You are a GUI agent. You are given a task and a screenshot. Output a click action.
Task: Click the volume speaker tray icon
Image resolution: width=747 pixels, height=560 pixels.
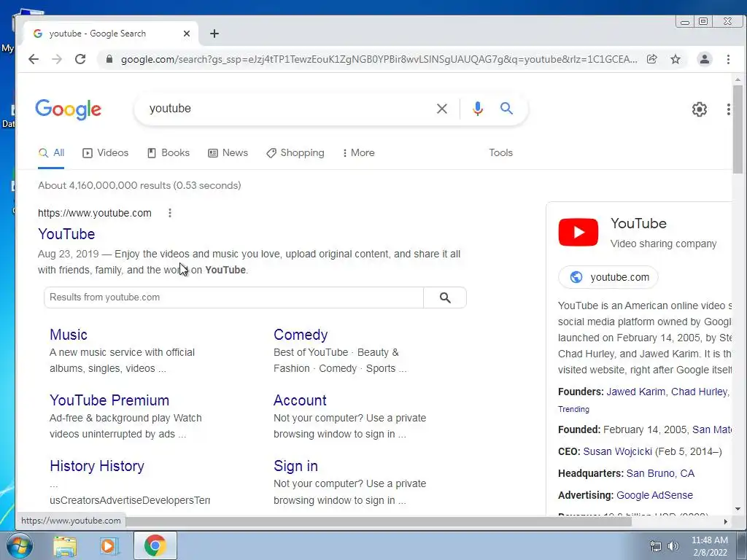(673, 546)
